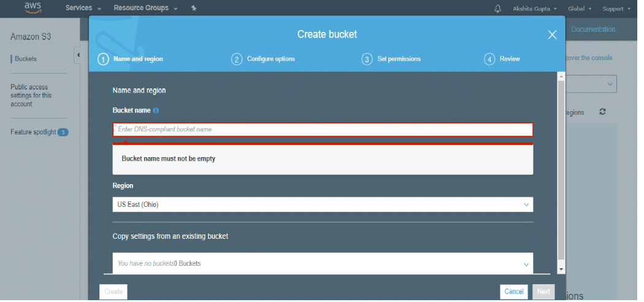Go to step 1 Name and region
Viewport: 644px width, 302px height.
click(130, 59)
